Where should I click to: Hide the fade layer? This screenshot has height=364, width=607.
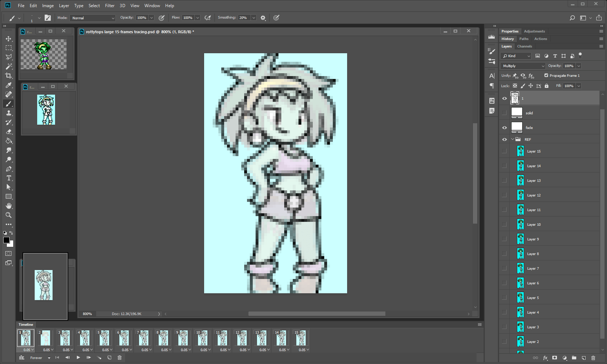[504, 128]
